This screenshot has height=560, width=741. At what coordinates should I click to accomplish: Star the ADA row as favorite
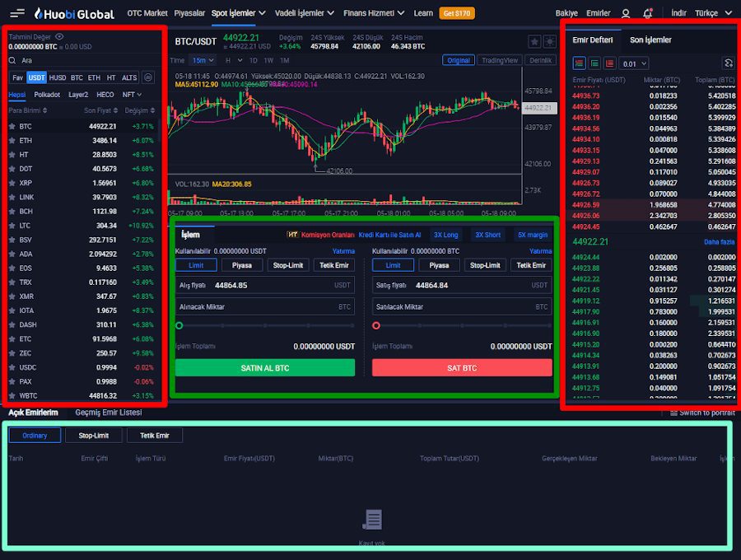[x=12, y=254]
